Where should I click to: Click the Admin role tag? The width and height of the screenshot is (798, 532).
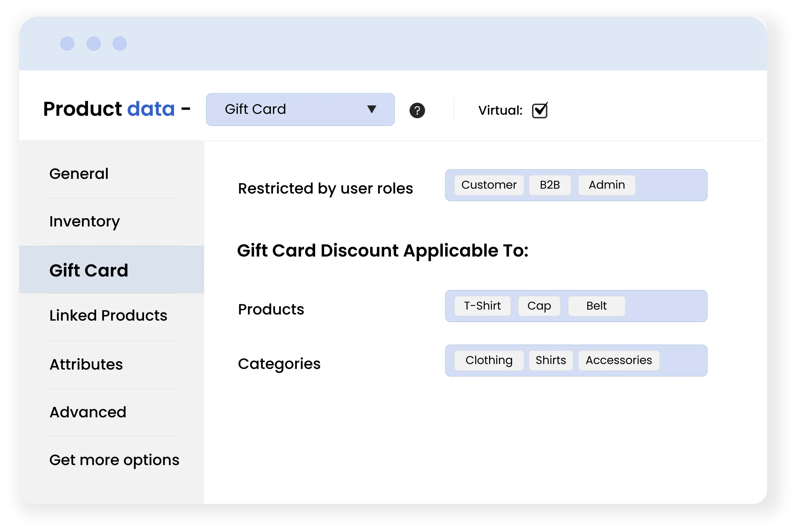(607, 185)
